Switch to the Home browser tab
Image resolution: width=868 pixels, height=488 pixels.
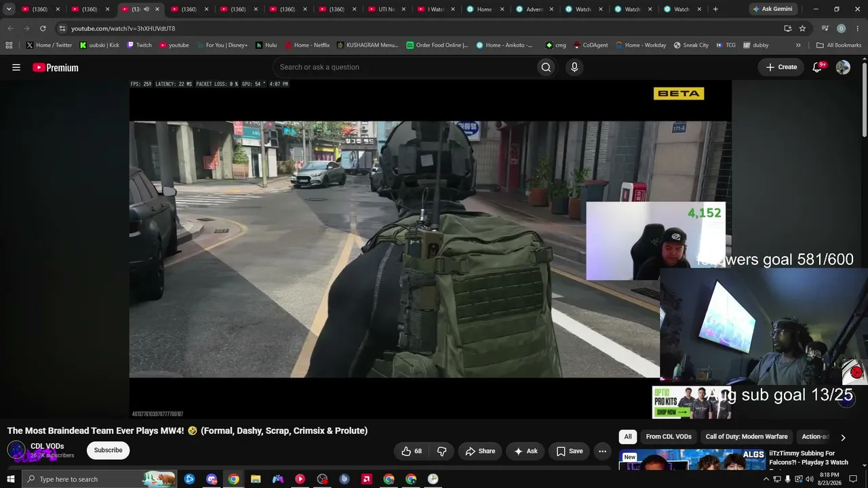(x=486, y=9)
